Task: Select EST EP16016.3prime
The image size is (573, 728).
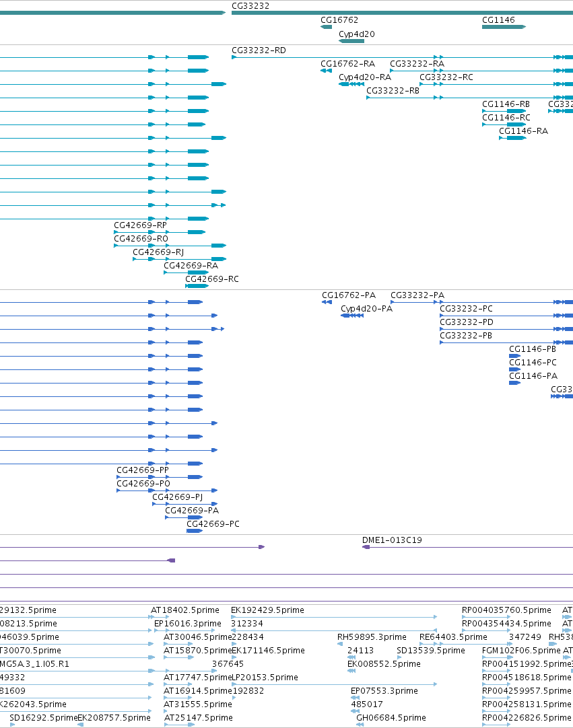Action: click(188, 624)
